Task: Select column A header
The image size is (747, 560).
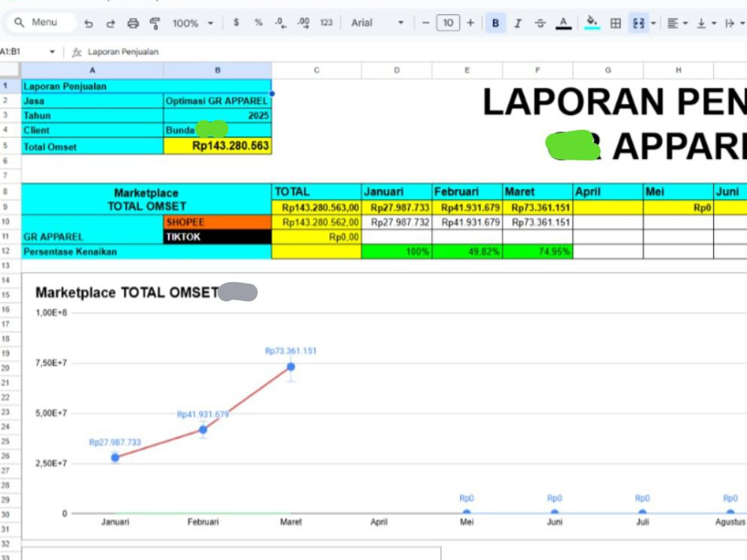Action: [x=93, y=70]
